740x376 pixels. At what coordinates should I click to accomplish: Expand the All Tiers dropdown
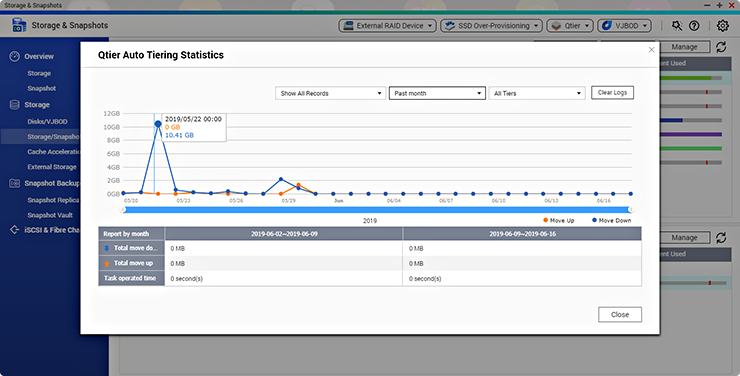coord(537,93)
